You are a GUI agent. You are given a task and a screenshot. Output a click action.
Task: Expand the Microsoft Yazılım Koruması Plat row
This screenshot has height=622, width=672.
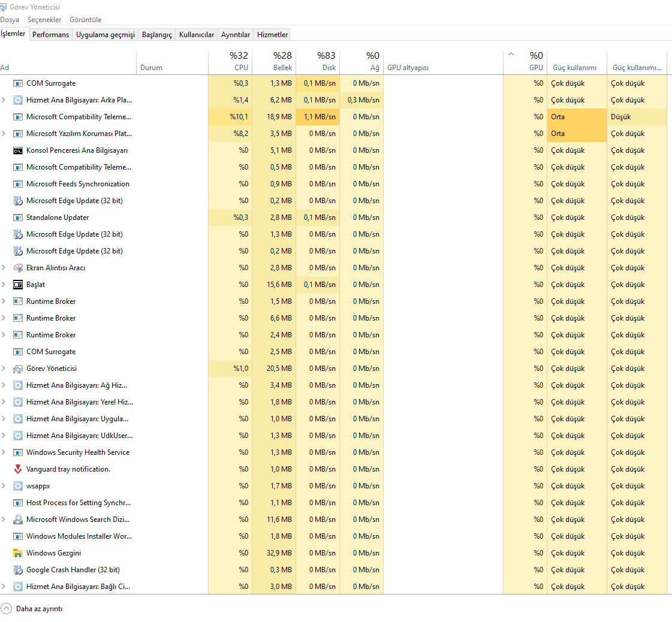pyautogui.click(x=4, y=134)
